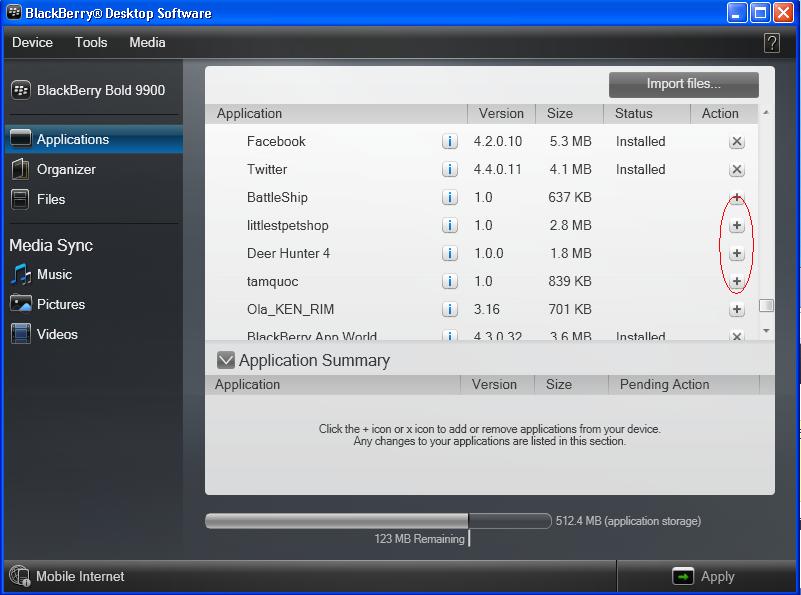Open Music media sync
The width and height of the screenshot is (801, 595).
54,274
